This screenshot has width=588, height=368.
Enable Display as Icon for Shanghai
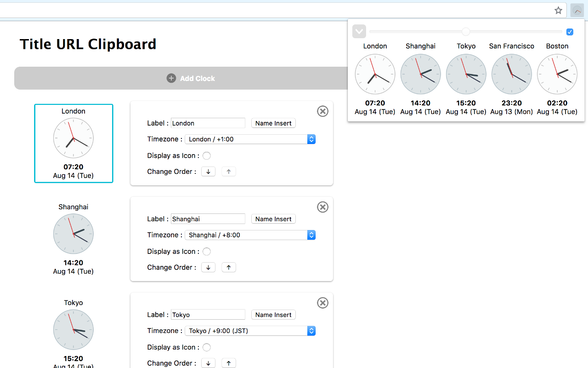click(x=207, y=251)
